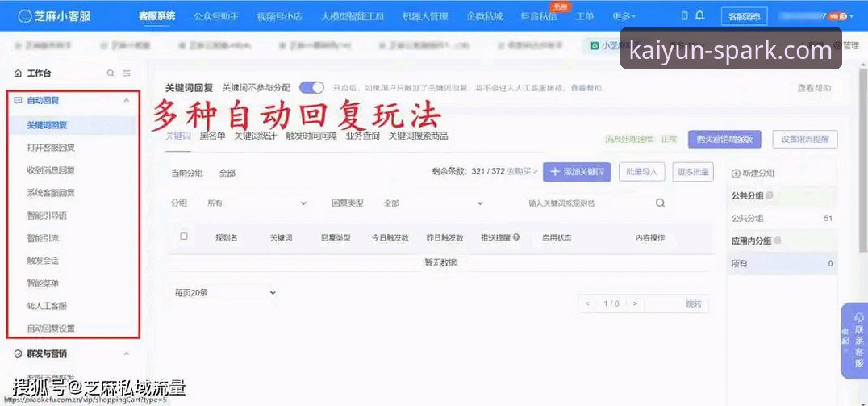The image size is (868, 406).
Task: Switch to the 黑名单 tab
Action: (x=213, y=136)
